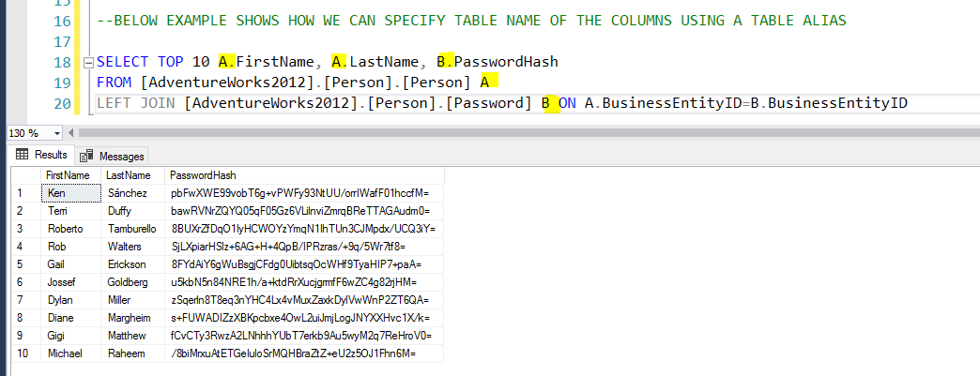Click the FROM keyword on line 19

(114, 83)
